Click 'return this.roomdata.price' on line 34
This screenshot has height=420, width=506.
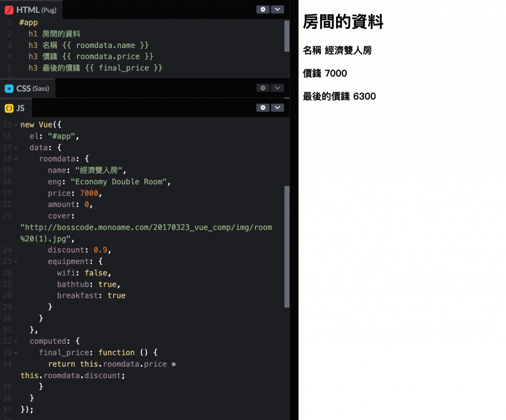pos(107,364)
